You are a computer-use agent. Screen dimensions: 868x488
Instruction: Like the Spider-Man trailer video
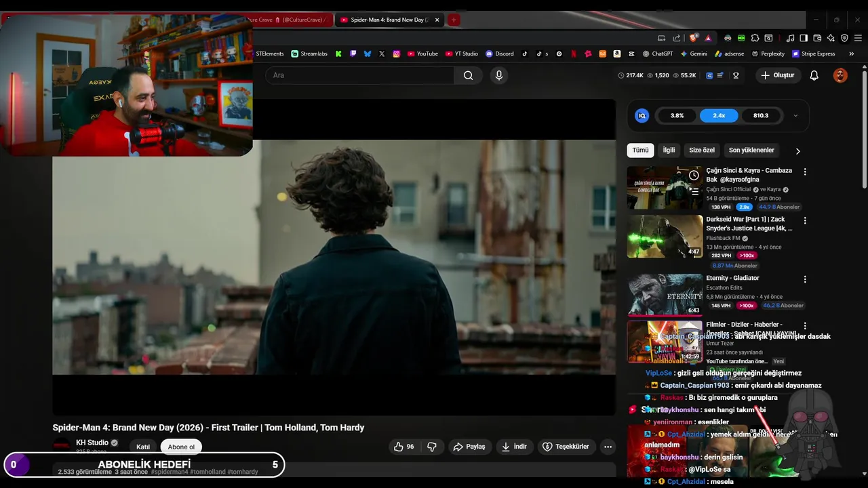pos(403,447)
